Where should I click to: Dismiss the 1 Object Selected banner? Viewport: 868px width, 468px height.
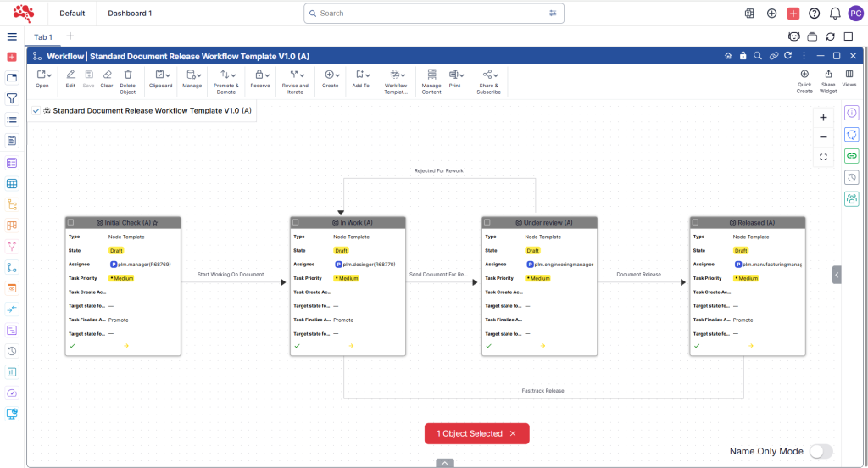click(512, 433)
